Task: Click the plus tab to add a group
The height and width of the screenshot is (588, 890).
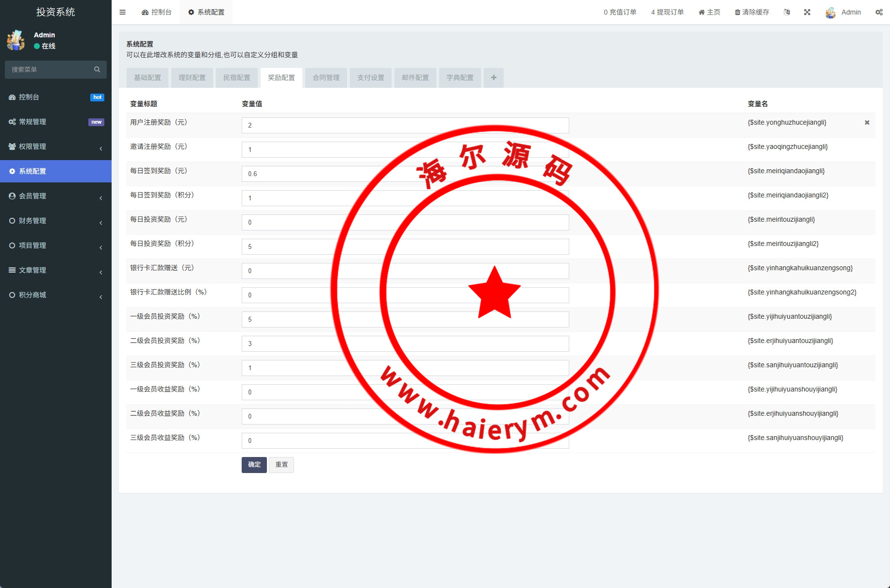Action: [x=494, y=78]
